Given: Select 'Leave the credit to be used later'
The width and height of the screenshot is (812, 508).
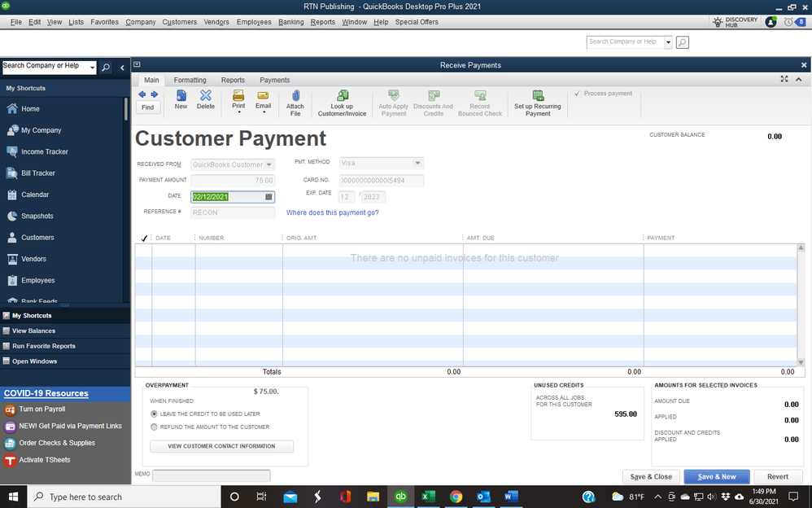Looking at the screenshot, I should tap(154, 414).
